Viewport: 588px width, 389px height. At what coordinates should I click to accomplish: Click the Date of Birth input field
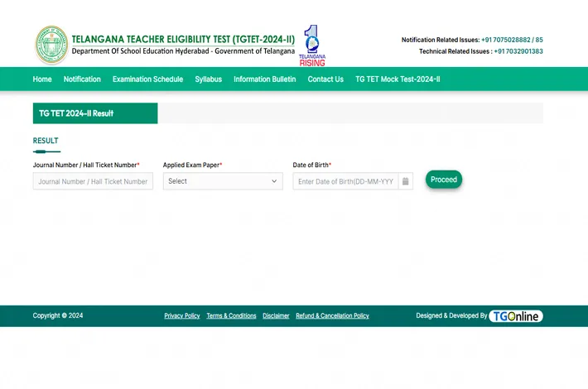point(345,181)
